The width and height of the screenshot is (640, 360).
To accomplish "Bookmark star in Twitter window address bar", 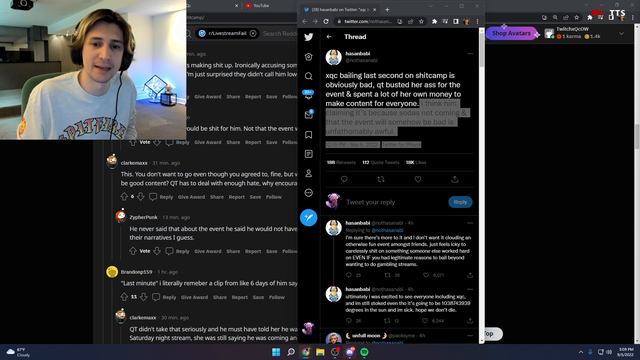I will pos(421,21).
